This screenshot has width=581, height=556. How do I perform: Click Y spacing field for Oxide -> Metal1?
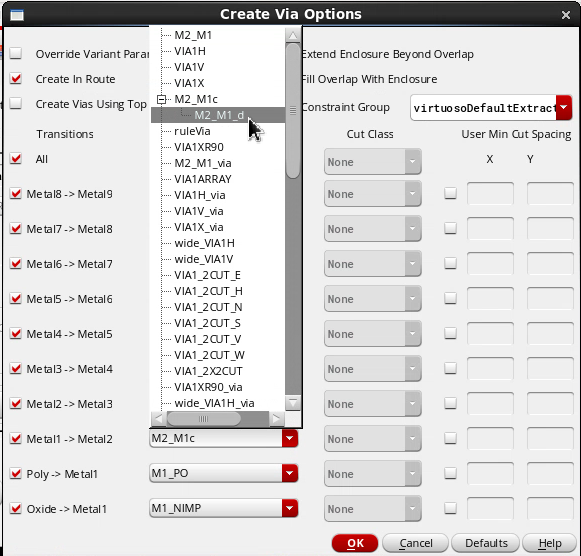pos(550,508)
